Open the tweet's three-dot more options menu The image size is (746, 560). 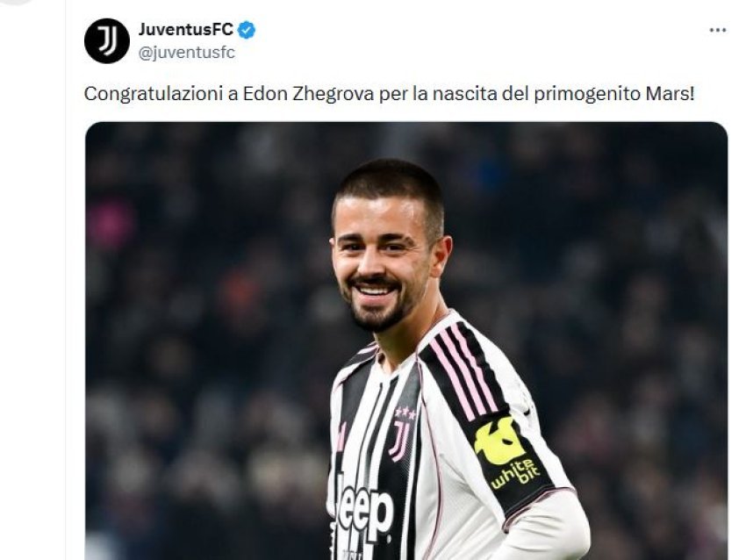[x=717, y=30]
